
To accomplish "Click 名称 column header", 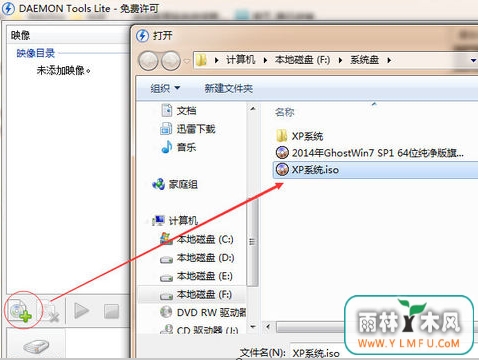I will click(285, 112).
